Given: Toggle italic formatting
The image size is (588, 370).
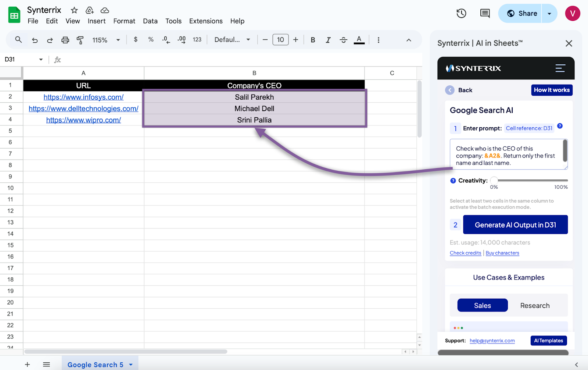Looking at the screenshot, I should pyautogui.click(x=328, y=40).
